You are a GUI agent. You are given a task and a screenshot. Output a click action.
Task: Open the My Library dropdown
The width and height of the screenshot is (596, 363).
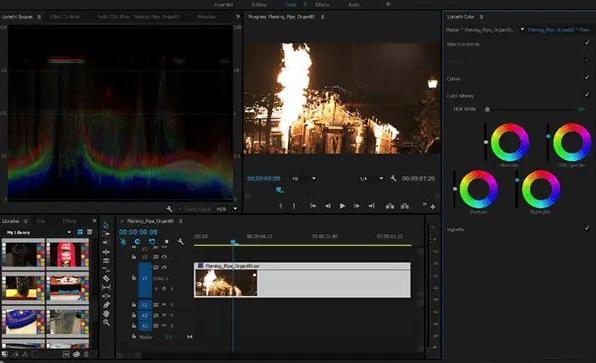69,232
